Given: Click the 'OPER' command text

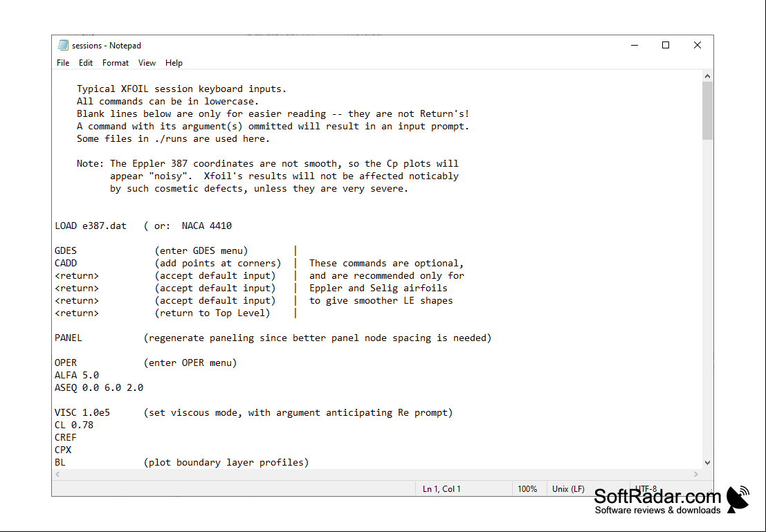Looking at the screenshot, I should pyautogui.click(x=66, y=363).
